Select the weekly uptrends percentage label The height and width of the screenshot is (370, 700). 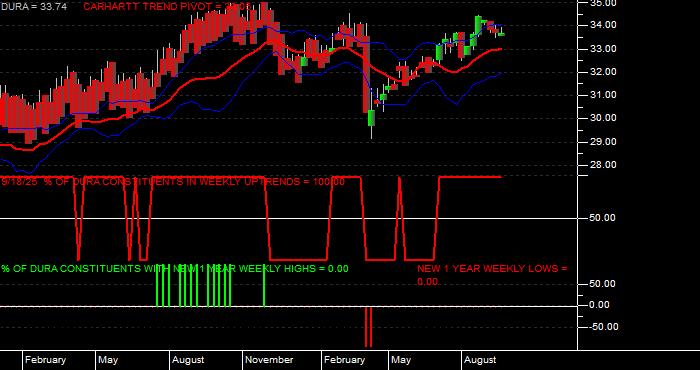pyautogui.click(x=173, y=182)
